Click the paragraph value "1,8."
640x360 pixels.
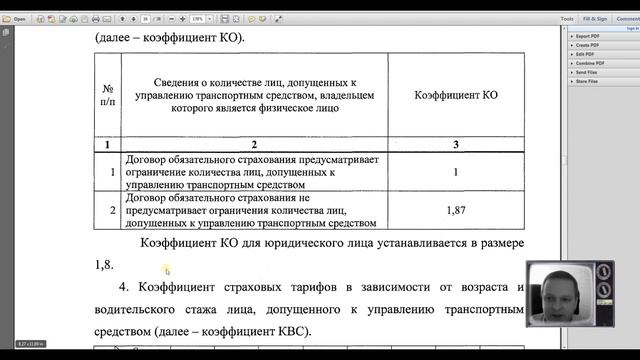pyautogui.click(x=104, y=265)
